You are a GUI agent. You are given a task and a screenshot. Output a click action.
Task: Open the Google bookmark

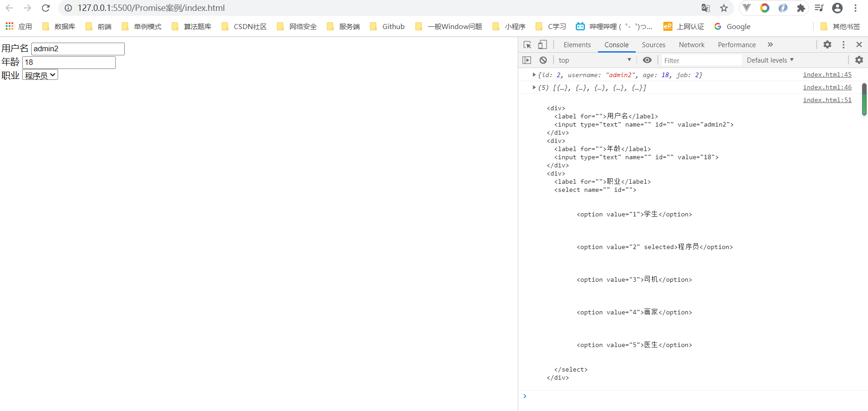click(732, 26)
